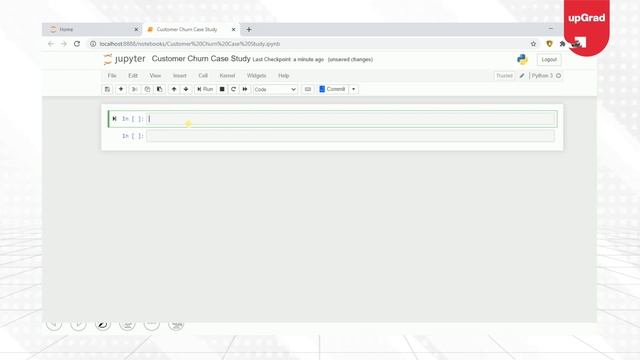Image resolution: width=640 pixels, height=360 pixels.
Task: Click the Last Checkpoint status text
Action: pos(288,60)
